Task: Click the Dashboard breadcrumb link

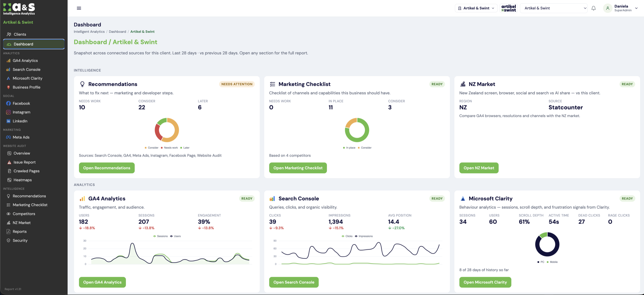Action: [x=117, y=32]
